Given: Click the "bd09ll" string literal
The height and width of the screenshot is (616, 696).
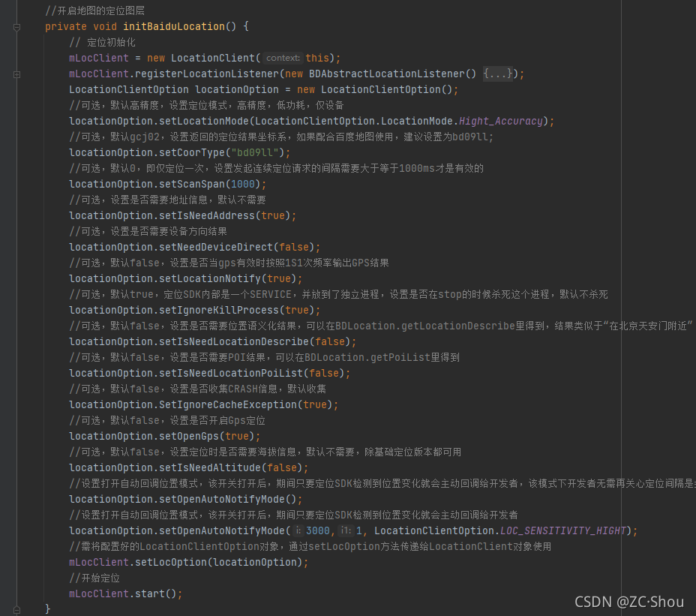Looking at the screenshot, I should (255, 153).
